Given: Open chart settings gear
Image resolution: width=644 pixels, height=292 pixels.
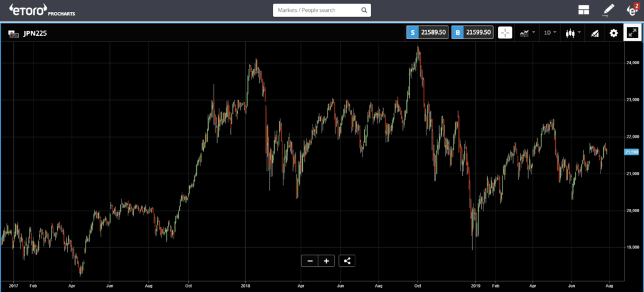Looking at the screenshot, I should (614, 33).
